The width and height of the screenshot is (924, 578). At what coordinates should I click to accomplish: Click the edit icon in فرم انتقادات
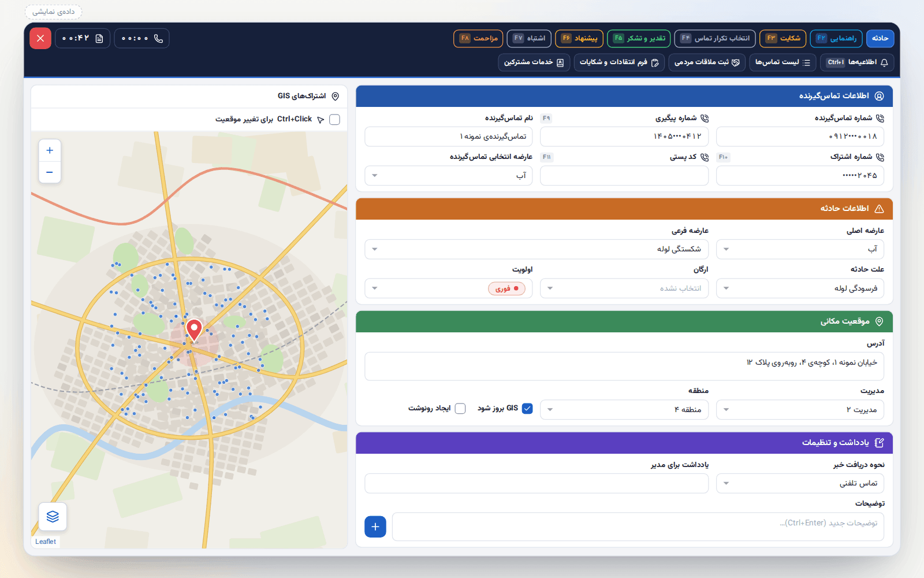[655, 62]
